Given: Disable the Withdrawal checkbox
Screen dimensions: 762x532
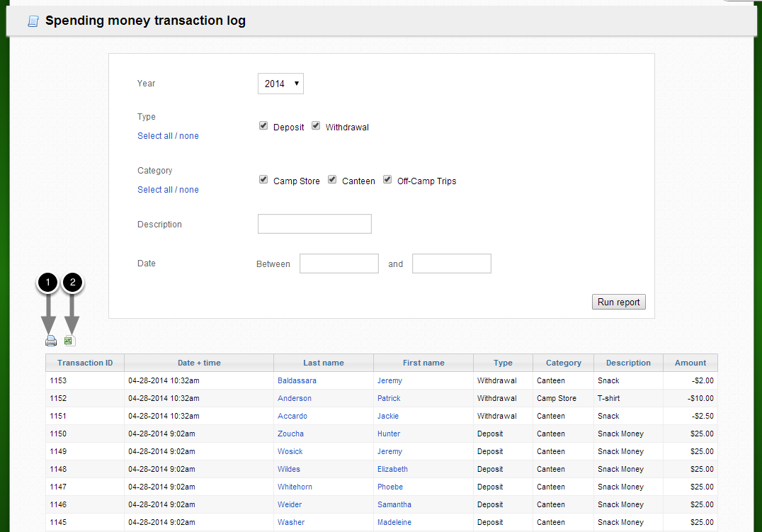Looking at the screenshot, I should click(x=315, y=125).
